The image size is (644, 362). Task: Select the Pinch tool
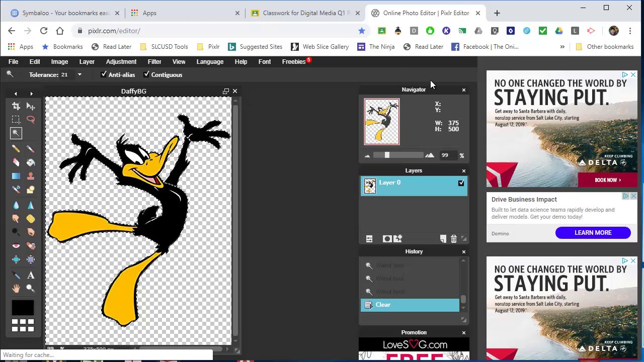pos(31,259)
